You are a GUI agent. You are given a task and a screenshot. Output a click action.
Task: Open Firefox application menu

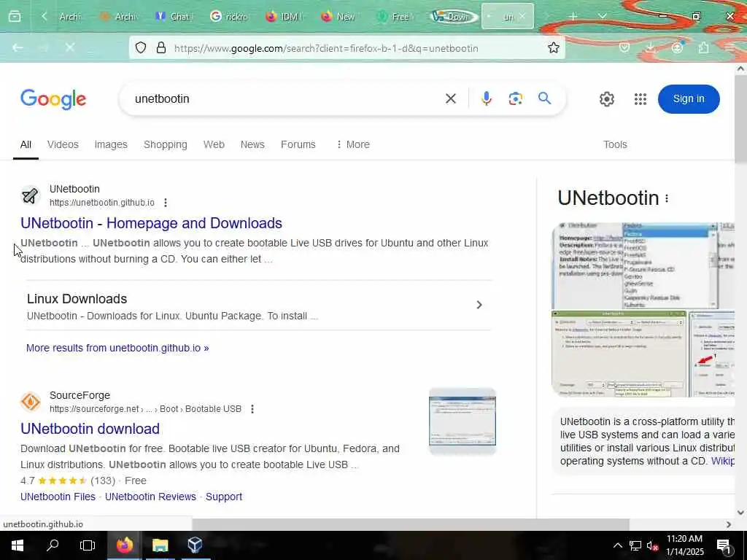pyautogui.click(x=729, y=47)
